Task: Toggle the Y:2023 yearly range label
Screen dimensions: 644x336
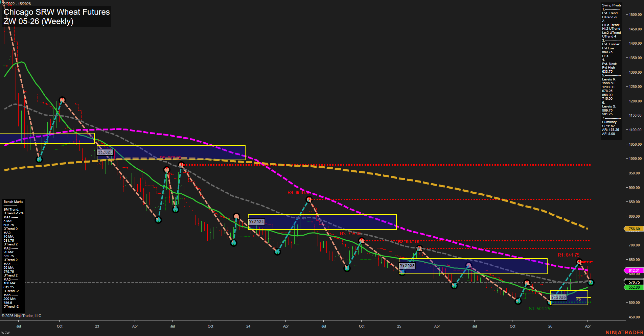Action: coord(105,152)
